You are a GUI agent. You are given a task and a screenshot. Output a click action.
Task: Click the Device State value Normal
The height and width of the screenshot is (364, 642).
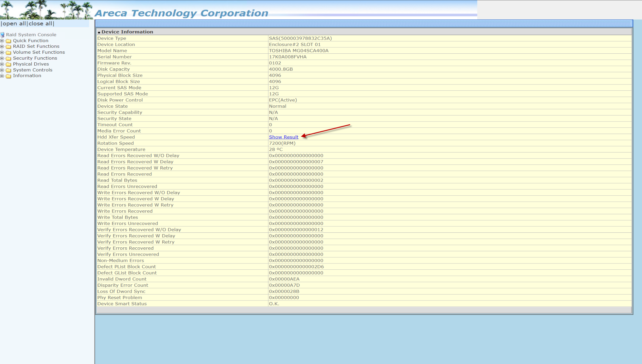point(277,106)
